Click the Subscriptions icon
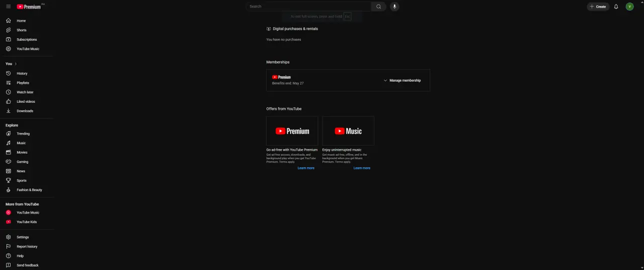This screenshot has width=644, height=270. [8, 39]
